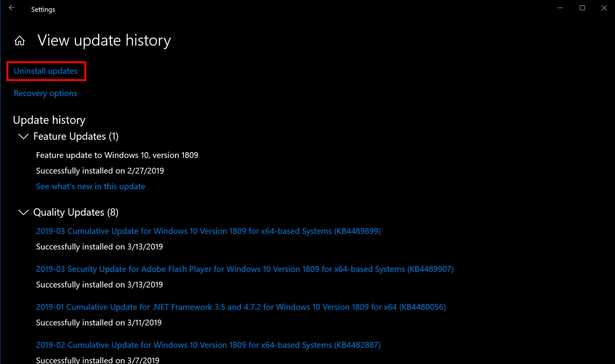The width and height of the screenshot is (615, 364).
Task: Click the restore window icon
Action: coord(583,8)
